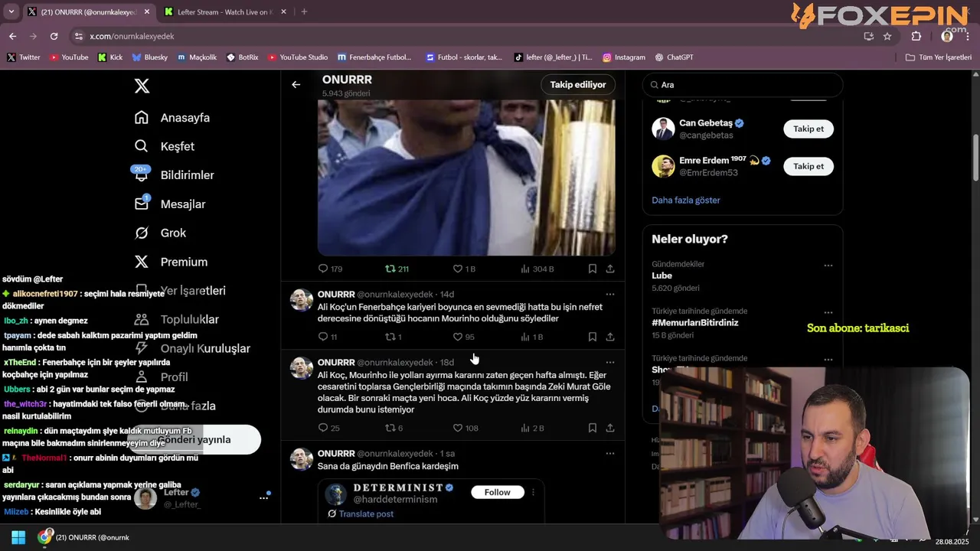Screen dimensions: 980x551
Task: Open Onaylı Kuruluşlar sidebar item
Action: pyautogui.click(x=192, y=348)
